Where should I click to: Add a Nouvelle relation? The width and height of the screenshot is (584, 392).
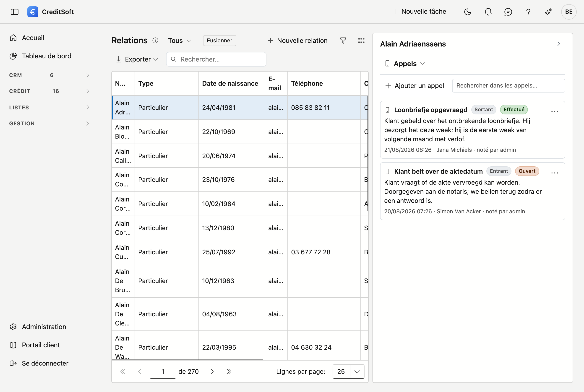[x=297, y=41]
